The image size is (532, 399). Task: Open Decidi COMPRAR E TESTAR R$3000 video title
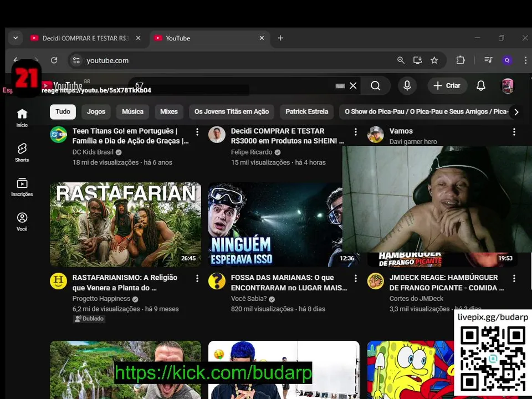click(288, 136)
